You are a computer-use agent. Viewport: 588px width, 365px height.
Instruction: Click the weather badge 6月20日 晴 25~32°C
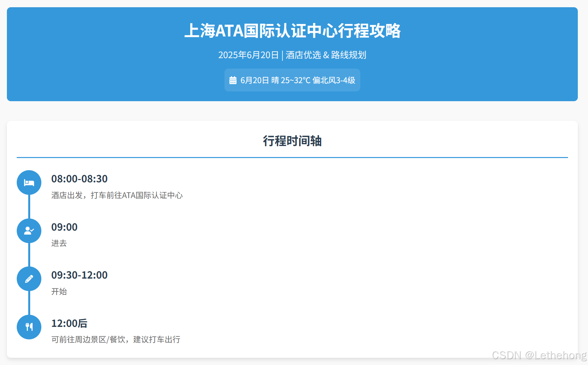pos(292,80)
